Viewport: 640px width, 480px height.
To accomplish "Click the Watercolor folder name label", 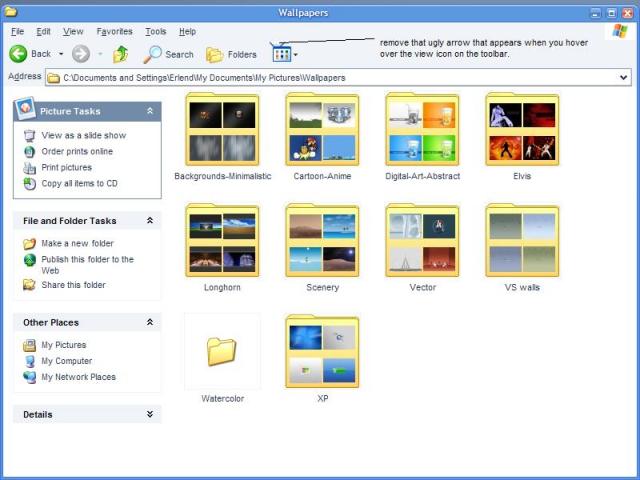I will (222, 398).
